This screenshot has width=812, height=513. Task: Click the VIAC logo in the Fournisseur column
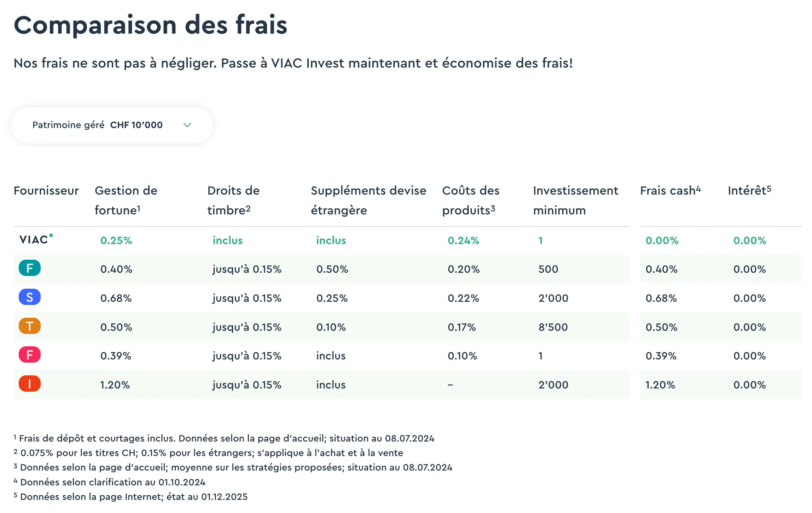[34, 240]
